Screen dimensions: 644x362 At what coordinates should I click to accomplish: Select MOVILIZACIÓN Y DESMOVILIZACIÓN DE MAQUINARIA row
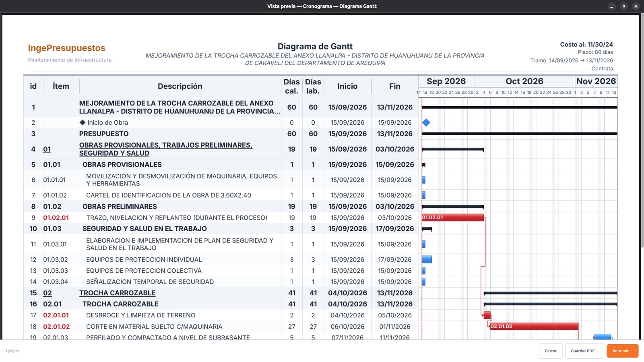pos(221,180)
